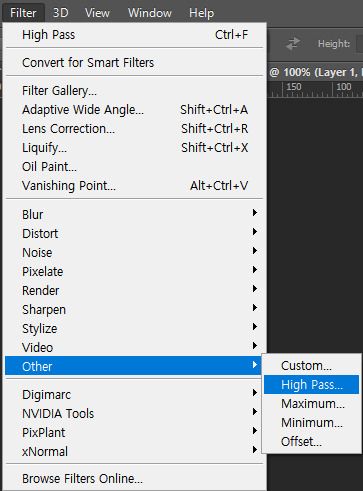Open the Noise filter submenu
The width and height of the screenshot is (363, 491).
click(134, 252)
